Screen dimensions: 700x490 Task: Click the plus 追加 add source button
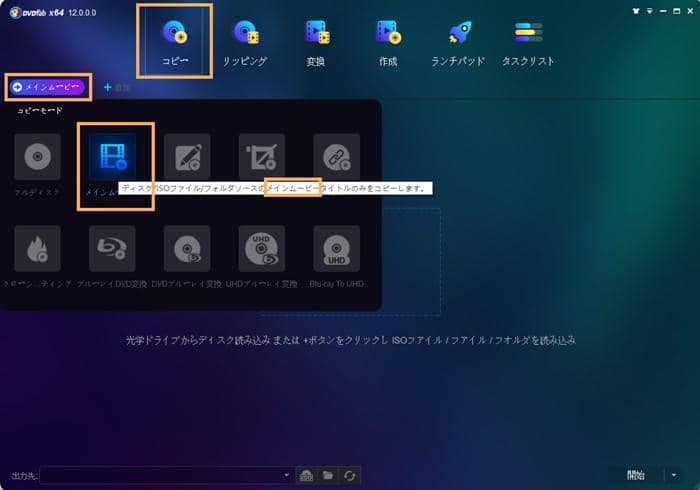(x=117, y=87)
